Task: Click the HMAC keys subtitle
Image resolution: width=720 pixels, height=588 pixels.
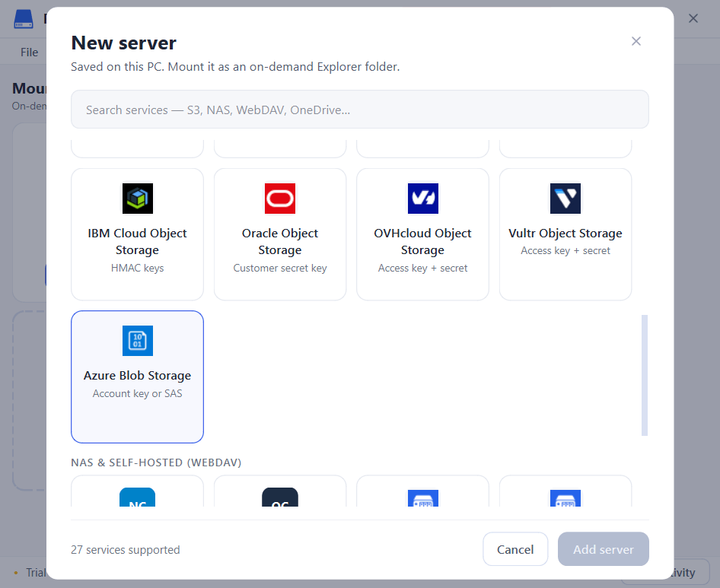Action: (137, 268)
